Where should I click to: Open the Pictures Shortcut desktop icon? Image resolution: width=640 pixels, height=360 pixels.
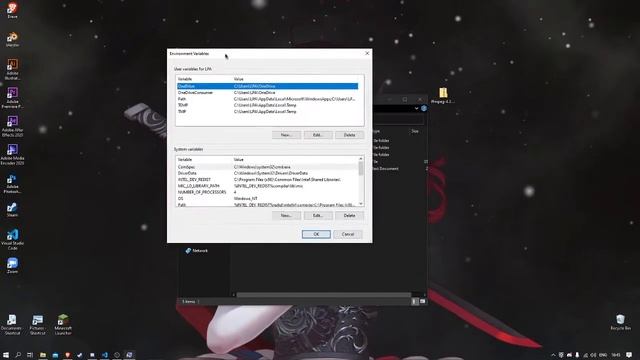click(x=37, y=324)
